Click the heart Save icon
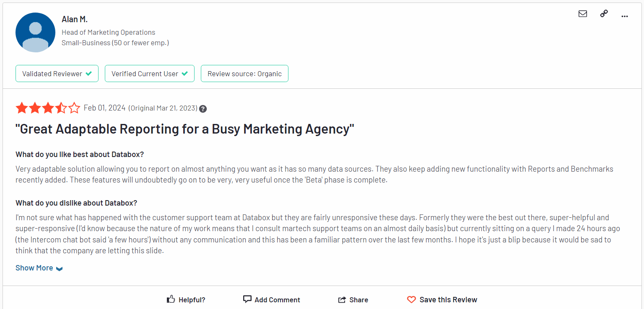 (x=411, y=300)
